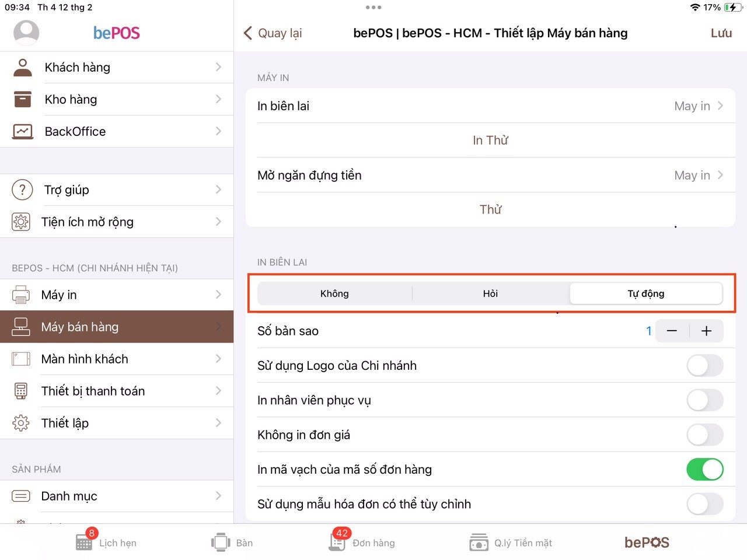Expand Mở ngăn đựng tiền printer selection
This screenshot has width=747, height=560.
point(698,176)
